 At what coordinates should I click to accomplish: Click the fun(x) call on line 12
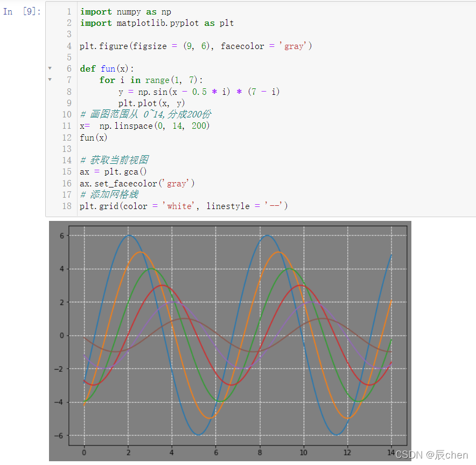point(93,137)
